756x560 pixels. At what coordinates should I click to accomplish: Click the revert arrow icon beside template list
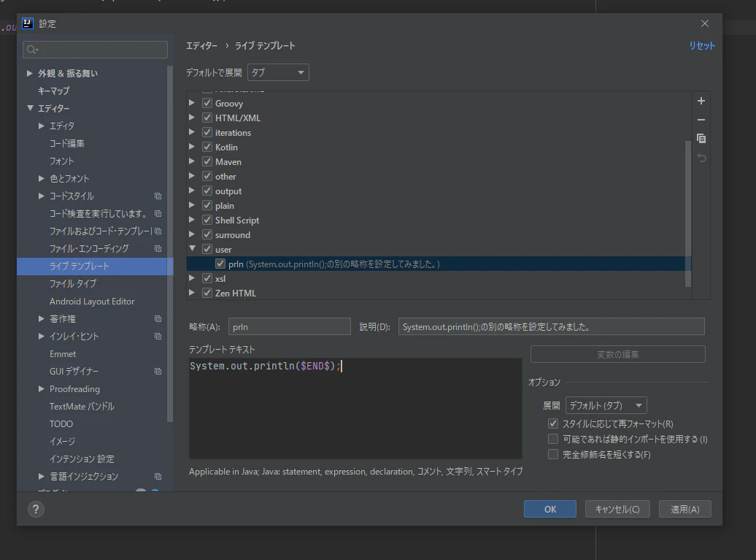(701, 158)
